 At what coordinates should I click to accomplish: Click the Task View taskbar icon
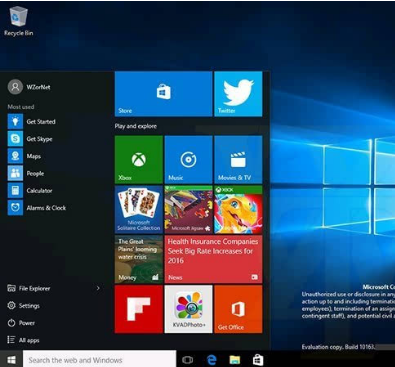[x=188, y=360]
